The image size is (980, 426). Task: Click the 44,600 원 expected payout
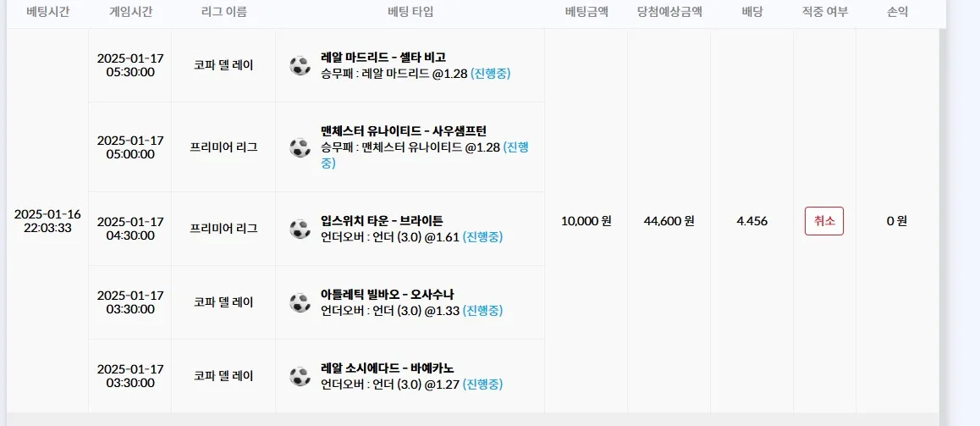(669, 221)
